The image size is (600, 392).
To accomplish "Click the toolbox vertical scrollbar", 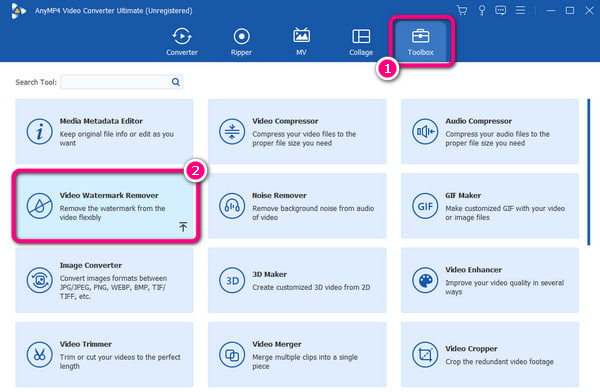I will 589,172.
